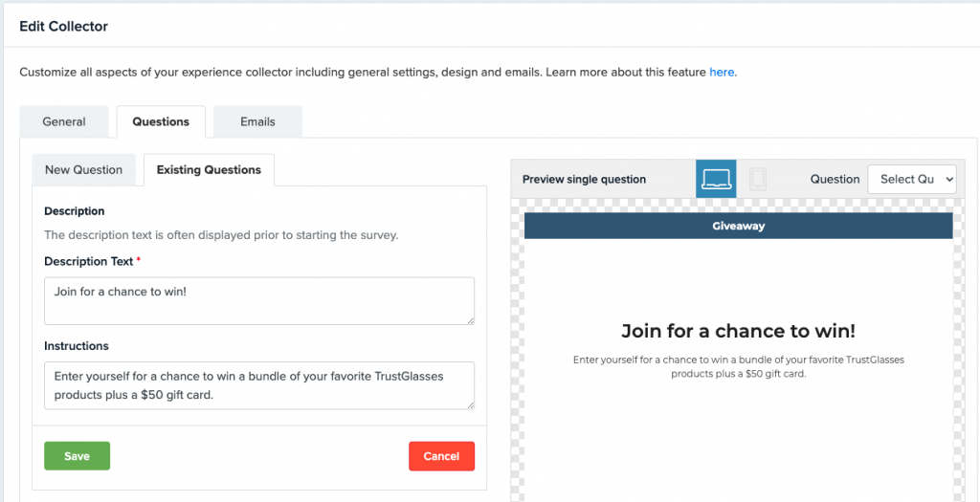The height and width of the screenshot is (502, 980).
Task: Go to the Emails tab
Action: pyautogui.click(x=257, y=121)
